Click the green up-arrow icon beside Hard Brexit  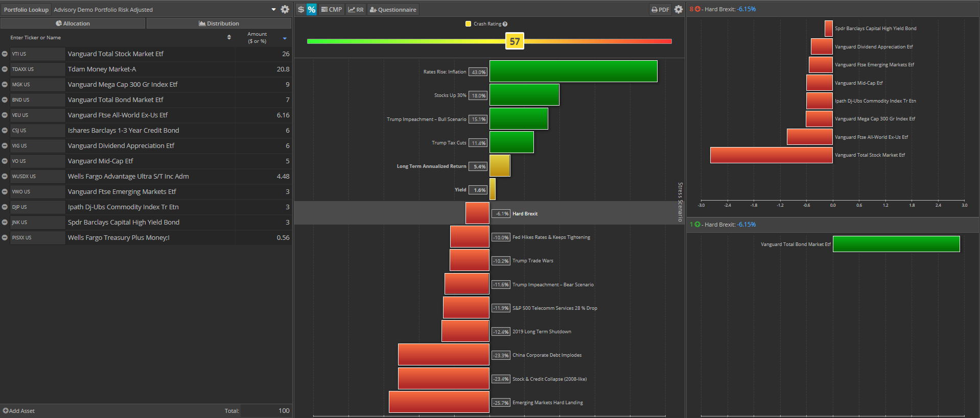[697, 225]
